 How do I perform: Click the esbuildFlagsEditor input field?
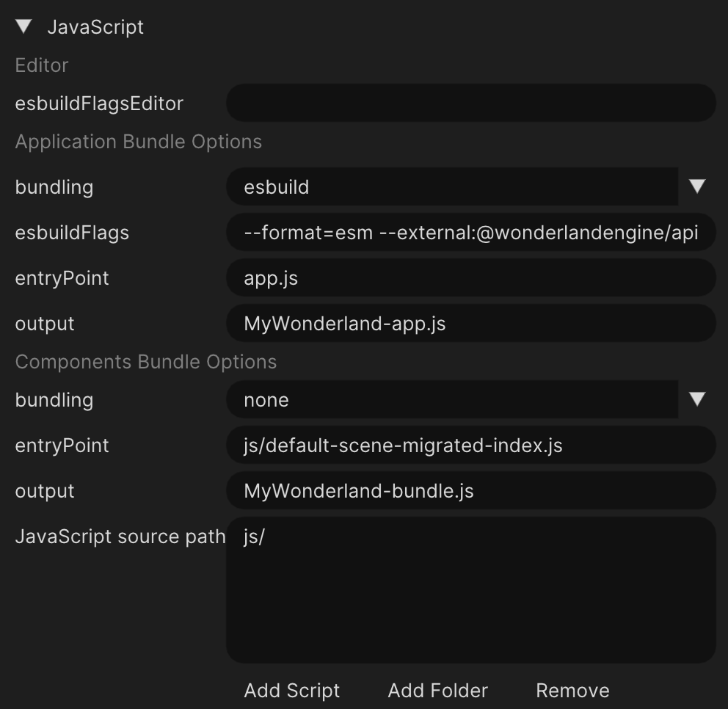[470, 103]
